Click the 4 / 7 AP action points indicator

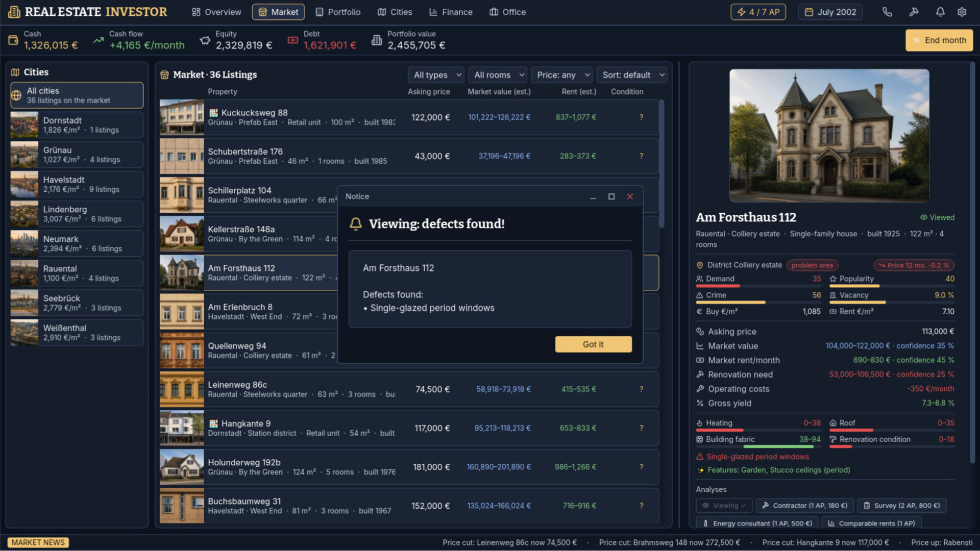[x=758, y=12]
